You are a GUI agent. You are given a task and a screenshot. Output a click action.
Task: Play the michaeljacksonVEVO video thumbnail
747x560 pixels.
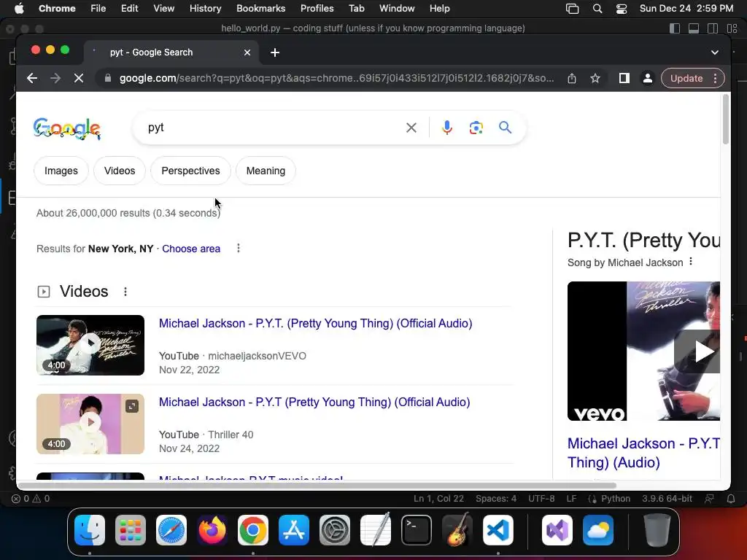[x=90, y=345]
